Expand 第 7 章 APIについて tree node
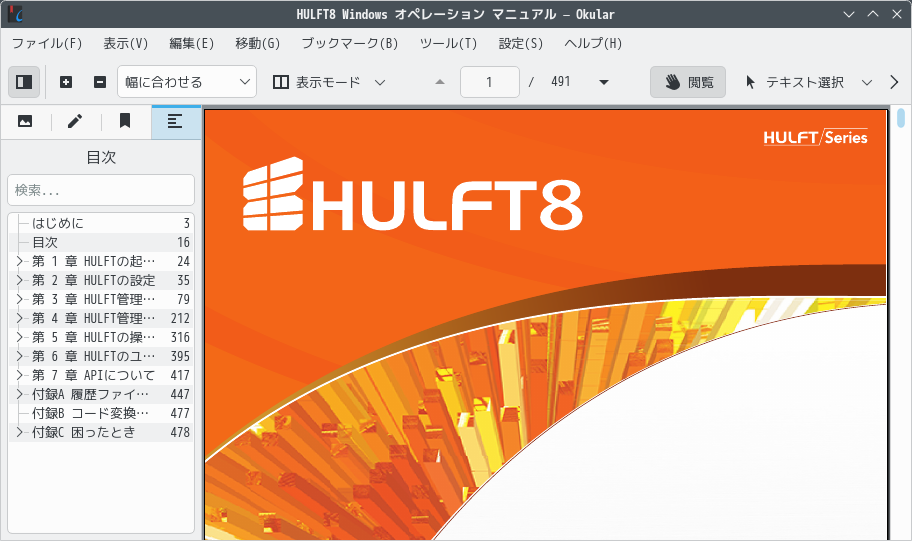Image resolution: width=912 pixels, height=541 pixels. point(19,375)
